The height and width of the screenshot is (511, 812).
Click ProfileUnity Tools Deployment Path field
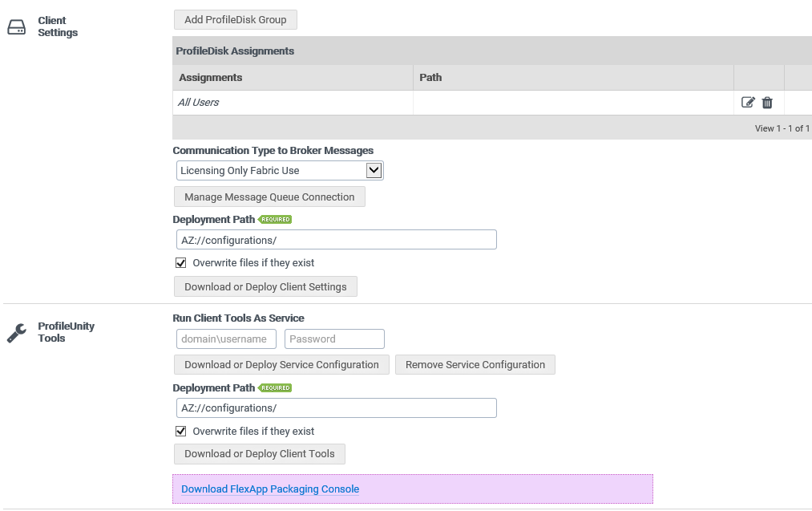[x=336, y=408]
